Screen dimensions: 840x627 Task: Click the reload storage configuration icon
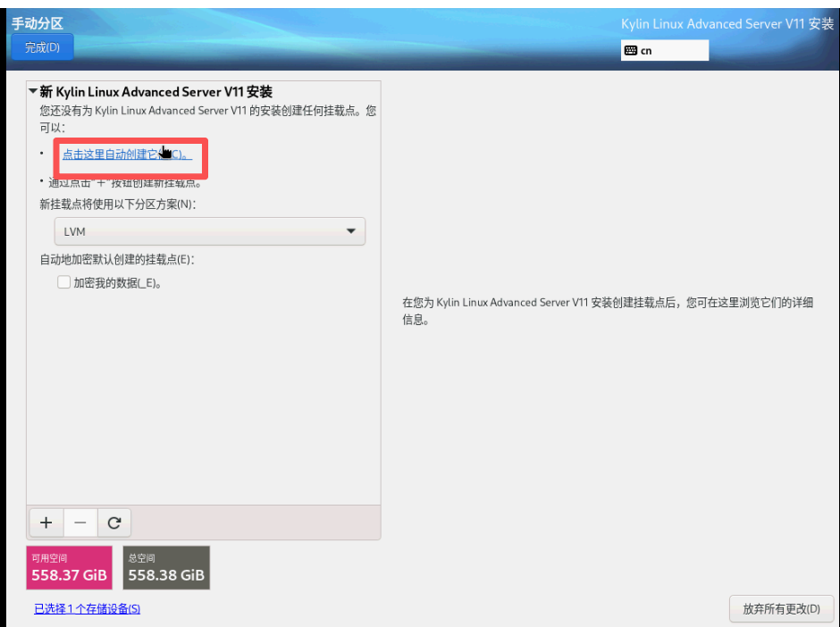pyautogui.click(x=113, y=522)
